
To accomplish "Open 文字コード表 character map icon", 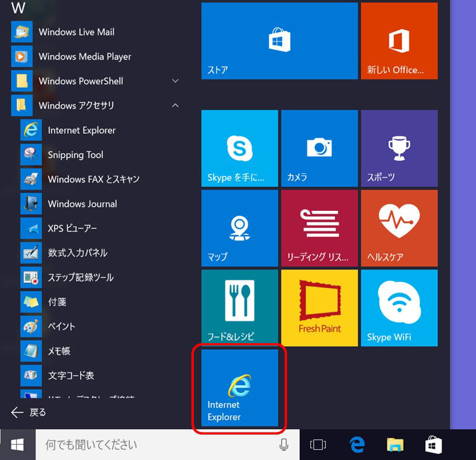I will coord(31,376).
